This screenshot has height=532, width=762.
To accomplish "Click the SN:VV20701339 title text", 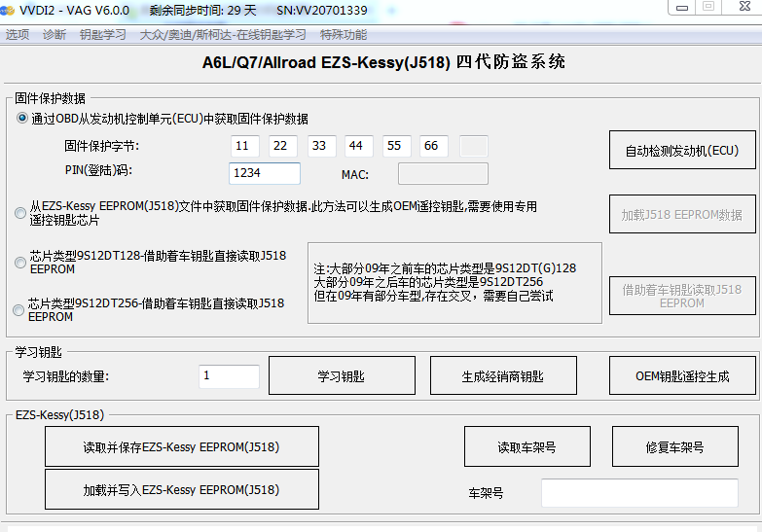I will [322, 10].
